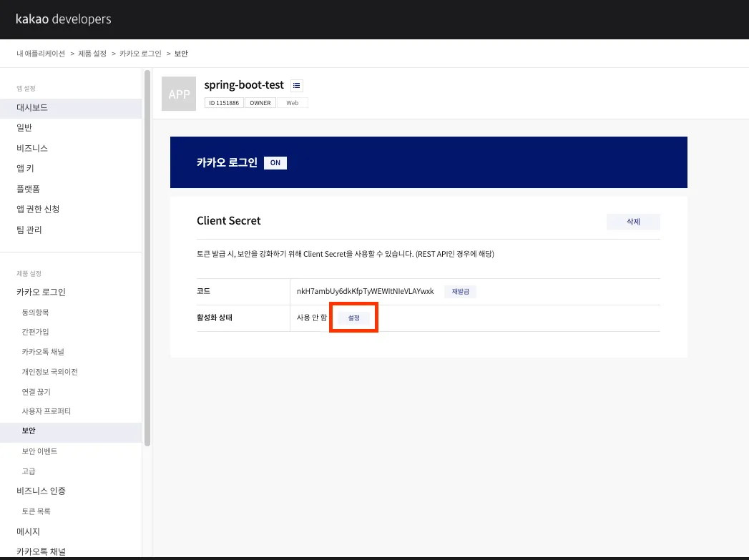Click the 보안 breadcrumb item
Image resolution: width=749 pixels, height=560 pixels.
pyautogui.click(x=181, y=54)
